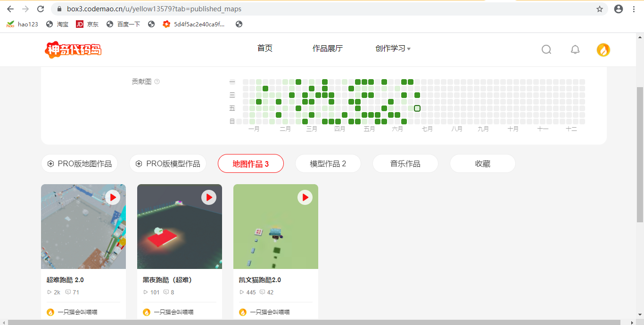Click the 一月 month label

(254, 129)
